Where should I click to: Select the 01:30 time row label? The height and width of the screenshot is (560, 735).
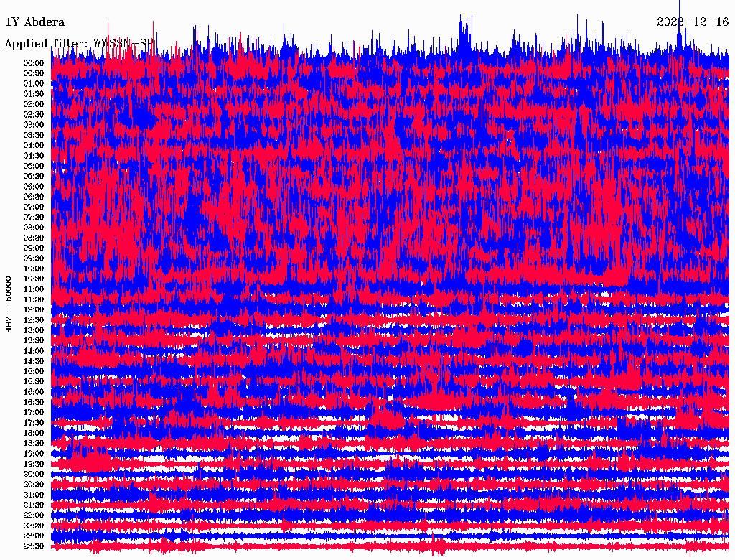pyautogui.click(x=34, y=94)
